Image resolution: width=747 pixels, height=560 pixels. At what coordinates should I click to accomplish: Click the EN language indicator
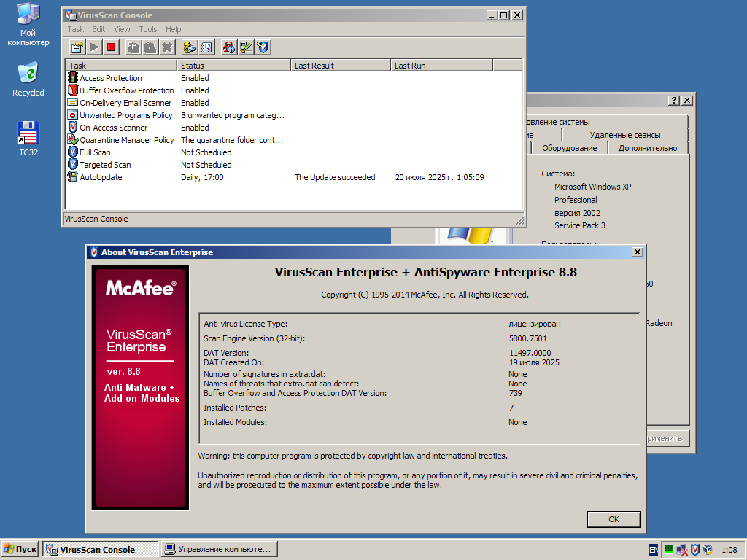coord(654,550)
